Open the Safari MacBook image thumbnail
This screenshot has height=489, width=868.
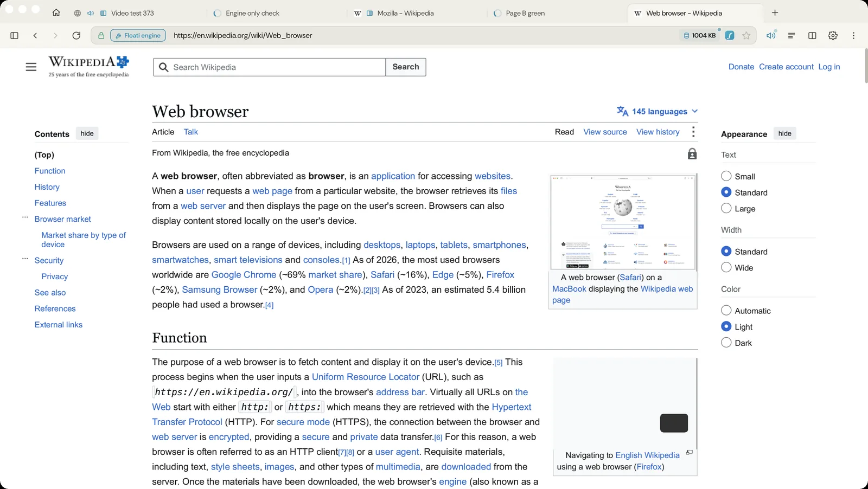point(623,222)
